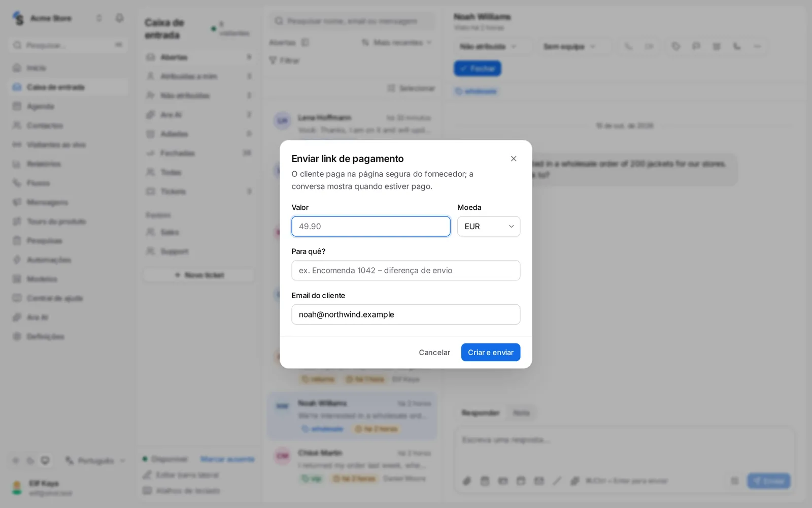
Task: Click the 'Para quê?' description field
Action: 405,270
